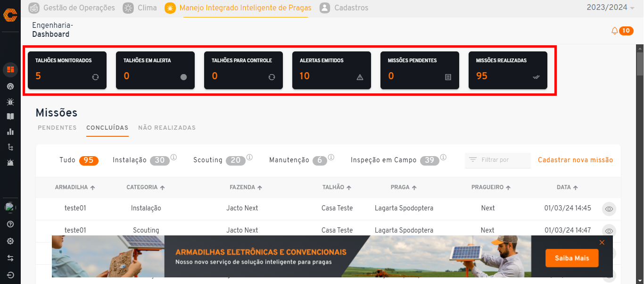This screenshot has height=284, width=644.
Task: Sort table by Praga column
Action: coord(404,187)
